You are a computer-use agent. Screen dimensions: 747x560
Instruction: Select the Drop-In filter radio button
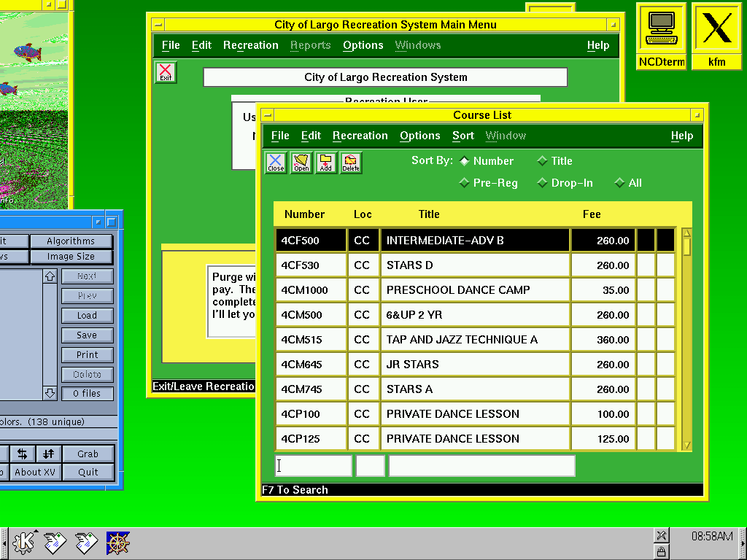point(542,183)
